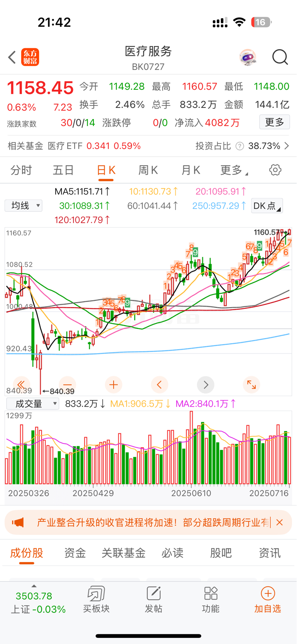Zoom in chart with plus icon
Screen dimensions: 297x644
(x=113, y=384)
